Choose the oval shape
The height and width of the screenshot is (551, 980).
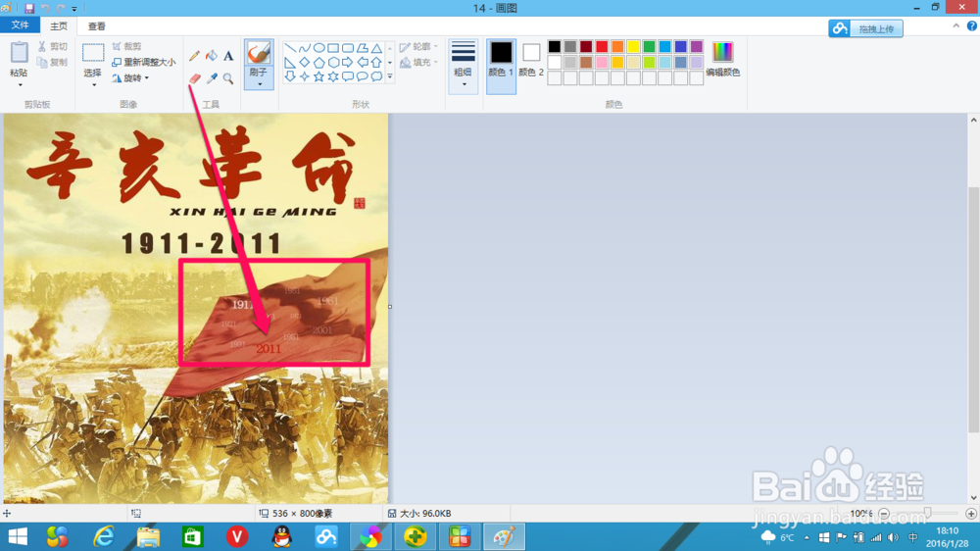click(x=318, y=47)
